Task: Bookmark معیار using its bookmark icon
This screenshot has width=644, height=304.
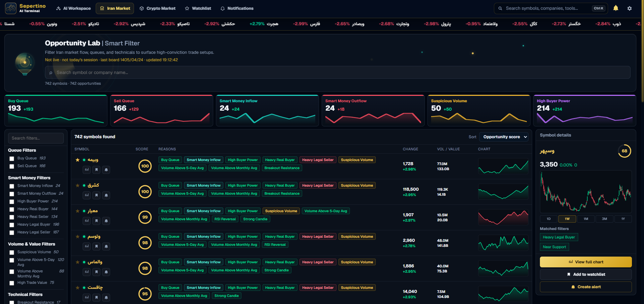Action: pos(97,221)
